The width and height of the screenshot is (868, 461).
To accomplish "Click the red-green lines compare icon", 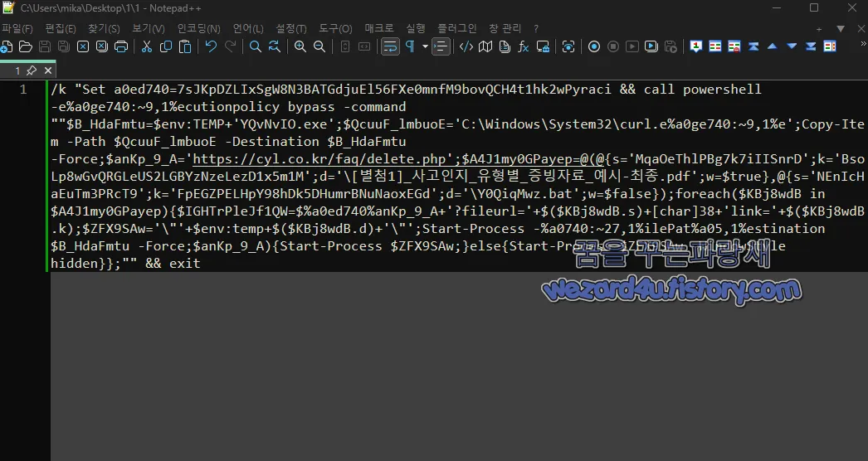I will pyautogui.click(x=715, y=46).
